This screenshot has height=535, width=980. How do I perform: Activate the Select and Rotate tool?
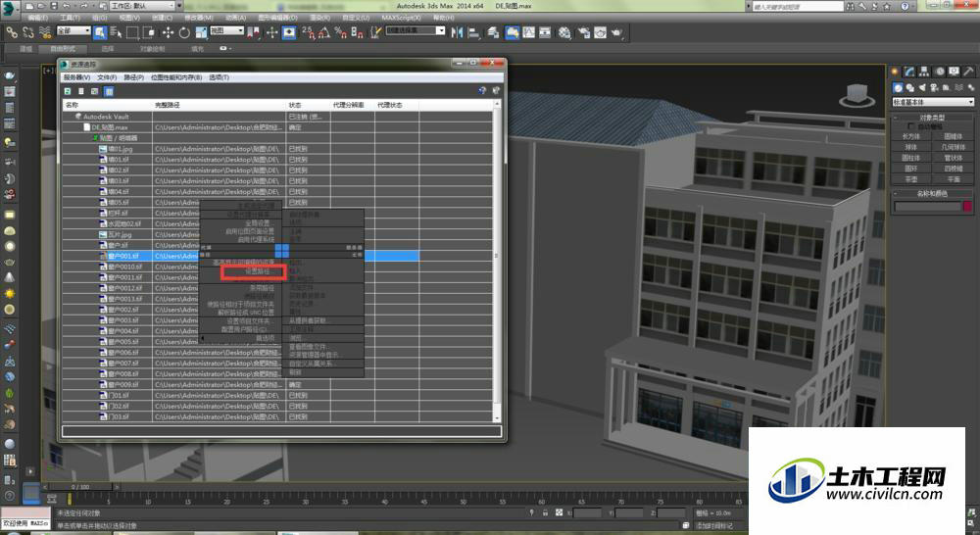184,32
